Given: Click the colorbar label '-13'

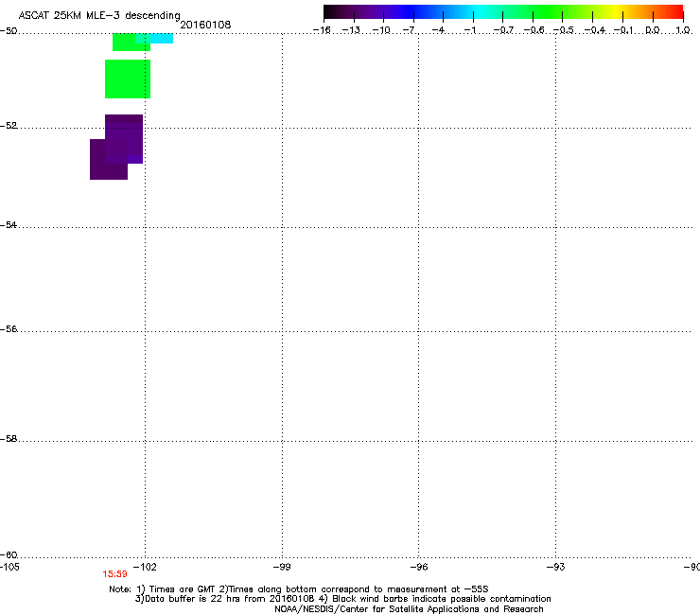Looking at the screenshot, I should pyautogui.click(x=351, y=30).
